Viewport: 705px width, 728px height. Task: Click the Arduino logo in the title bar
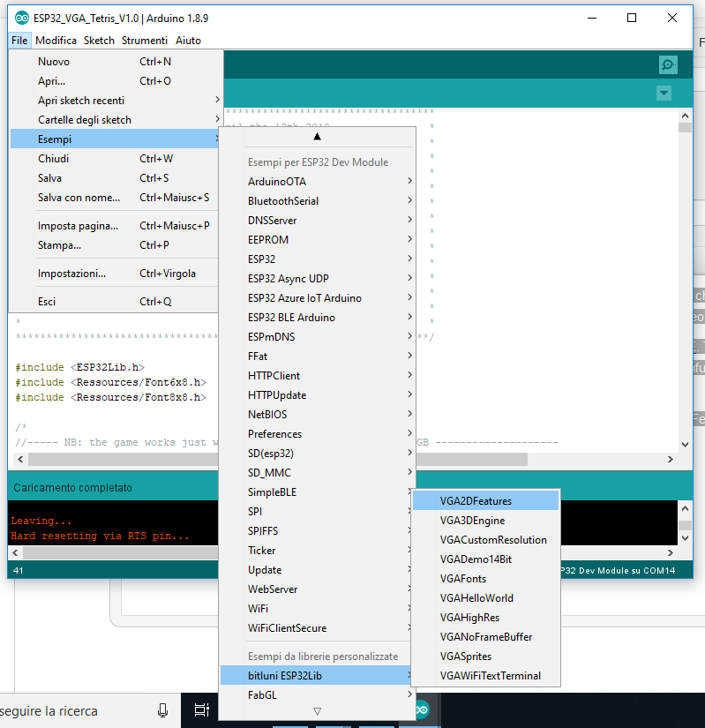[22, 19]
